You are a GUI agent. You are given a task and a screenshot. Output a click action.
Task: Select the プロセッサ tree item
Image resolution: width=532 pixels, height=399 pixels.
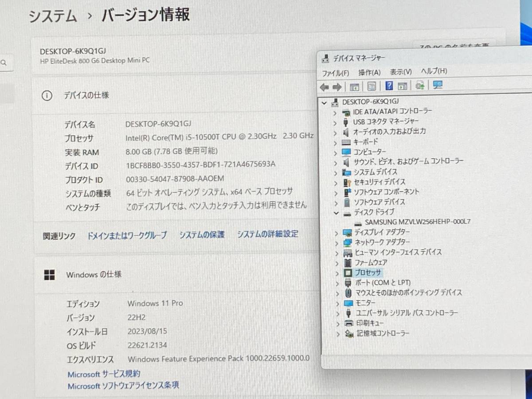tap(368, 273)
